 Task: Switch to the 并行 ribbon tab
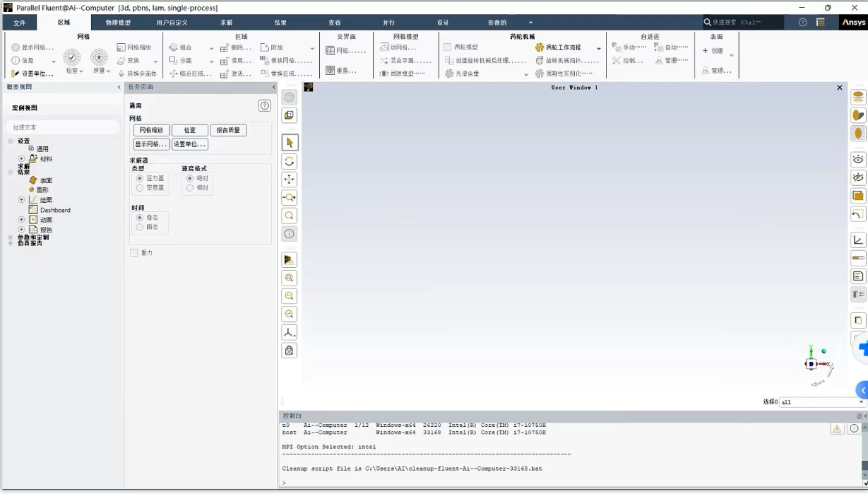(x=388, y=23)
